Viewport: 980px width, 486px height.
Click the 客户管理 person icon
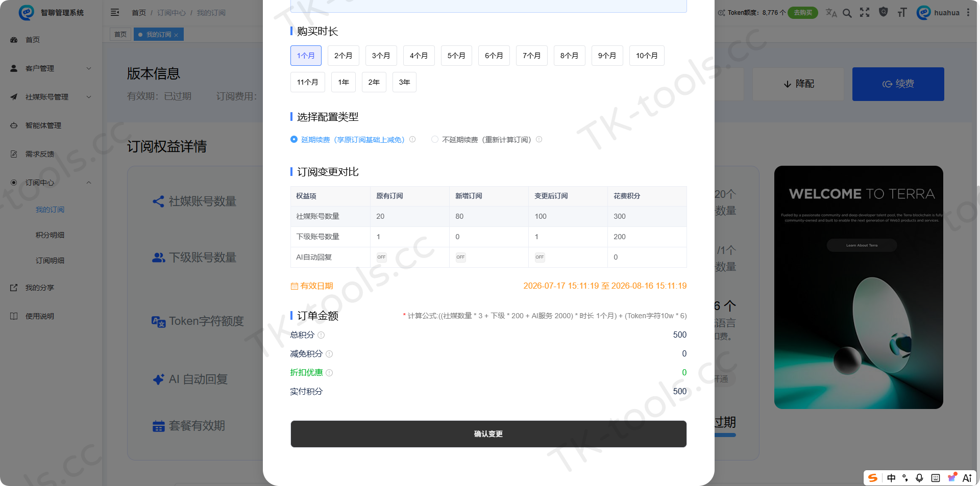[14, 68]
